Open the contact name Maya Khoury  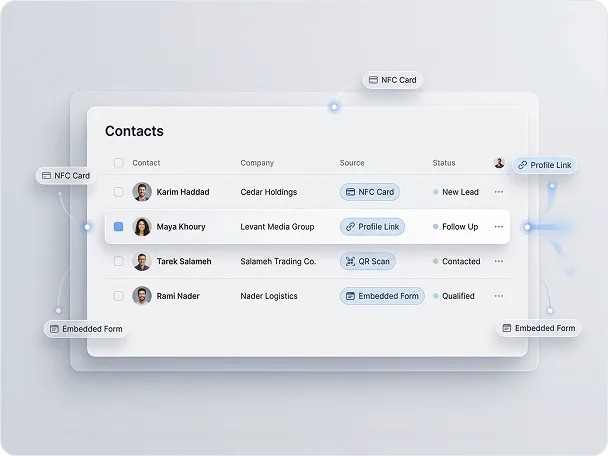(x=181, y=226)
